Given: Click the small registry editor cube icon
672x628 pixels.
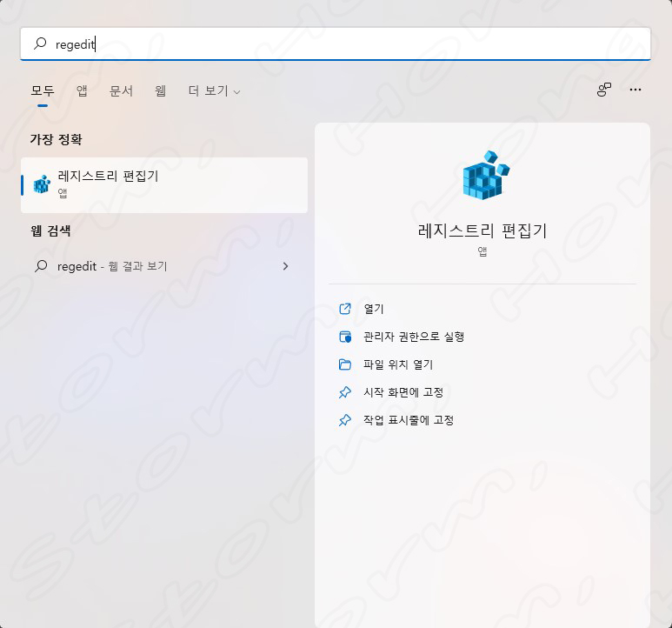Looking at the screenshot, I should click(42, 184).
